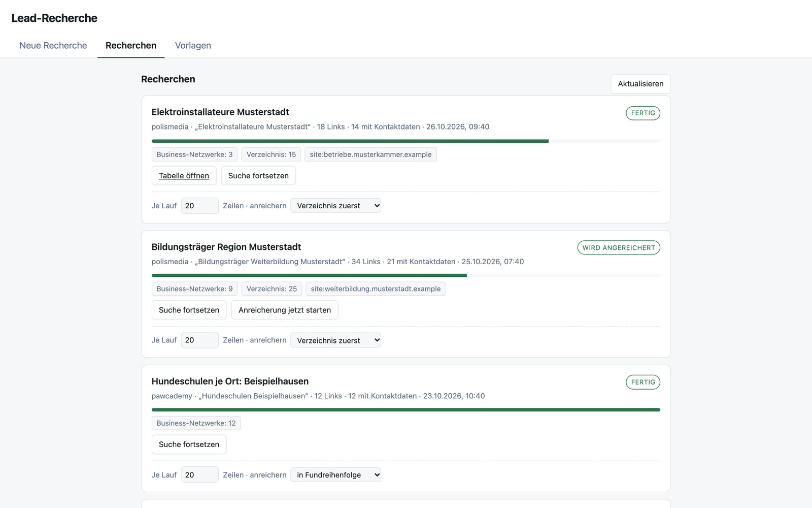
Task: Click the Elektroinstallateure Musterstadt progress bar
Action: [x=406, y=141]
